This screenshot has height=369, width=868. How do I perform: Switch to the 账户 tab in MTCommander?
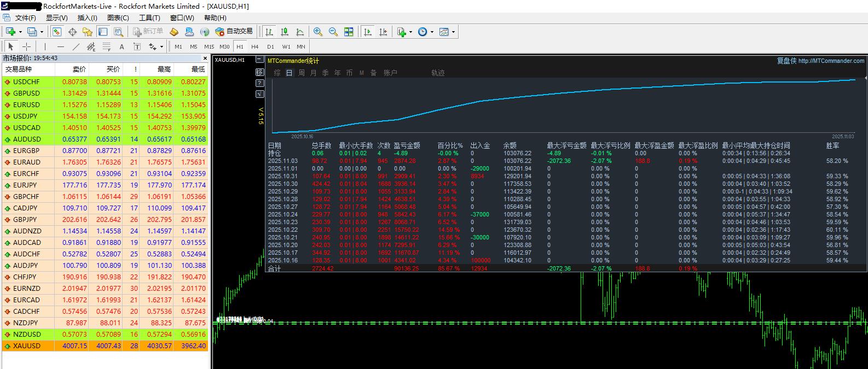(x=390, y=73)
